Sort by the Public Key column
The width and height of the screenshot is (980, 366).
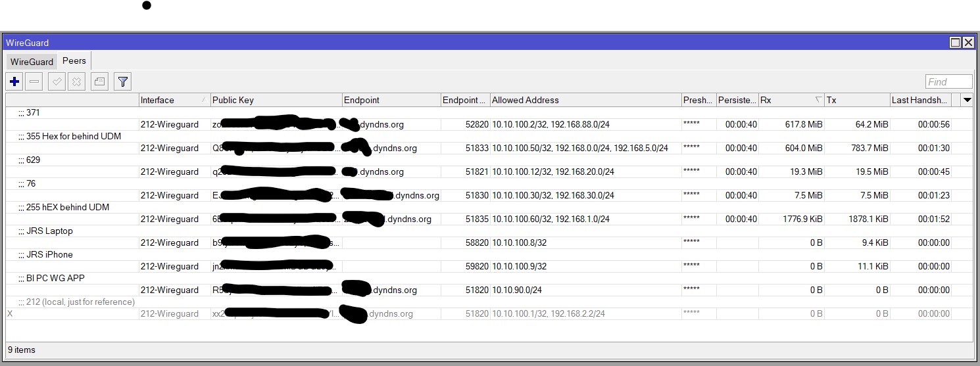click(276, 100)
